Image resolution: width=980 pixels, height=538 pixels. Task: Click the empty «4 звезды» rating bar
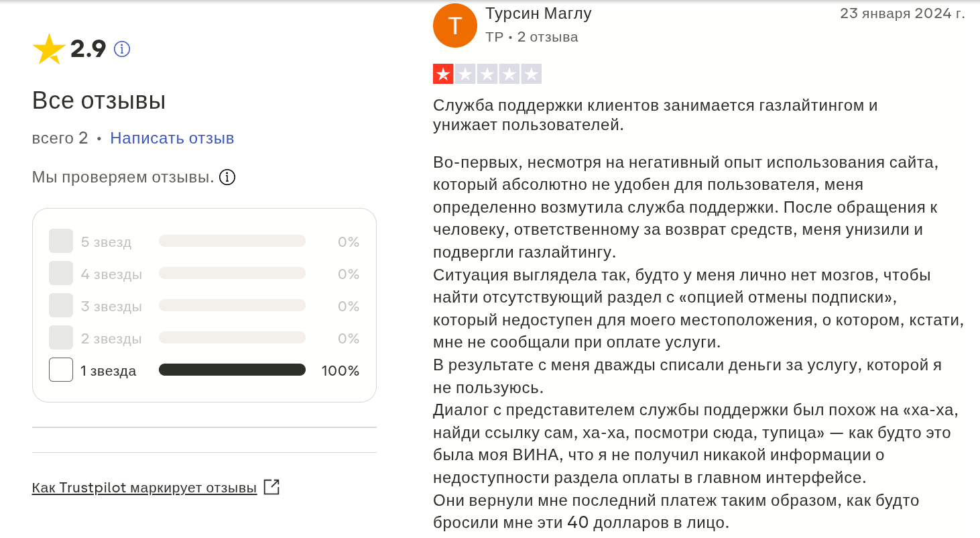[231, 273]
